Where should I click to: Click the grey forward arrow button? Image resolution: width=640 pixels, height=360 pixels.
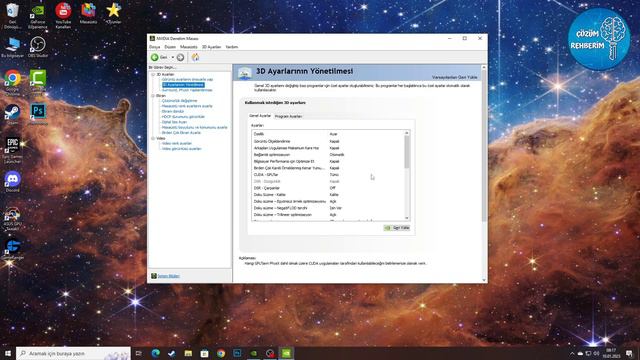180,57
